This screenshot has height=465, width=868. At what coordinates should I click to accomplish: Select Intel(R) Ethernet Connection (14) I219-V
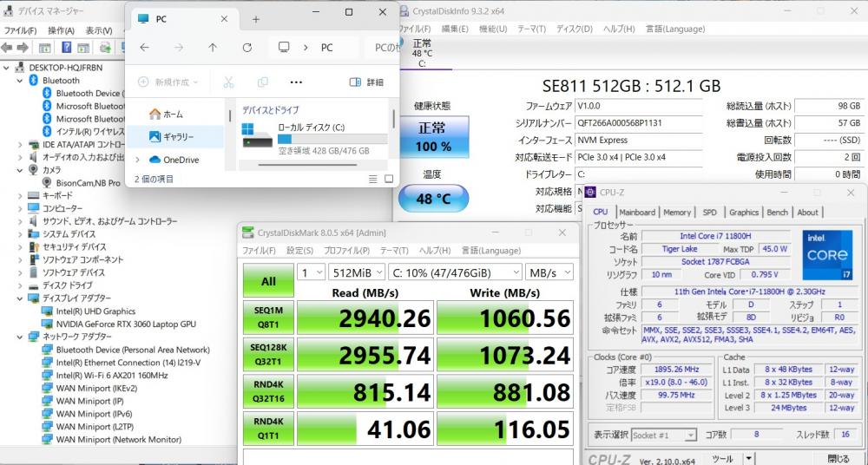pos(128,363)
